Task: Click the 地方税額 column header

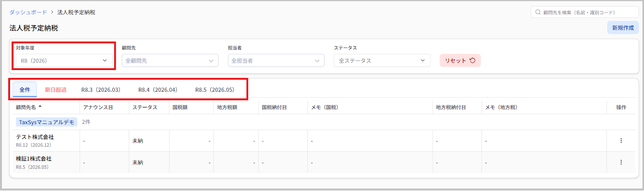Action: click(x=227, y=107)
